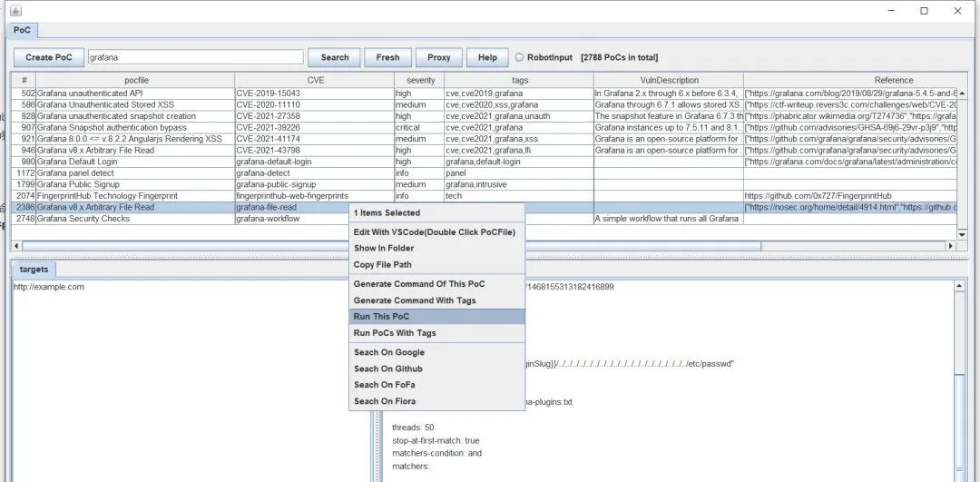Click the # column header
980x482 pixels.
[24, 80]
